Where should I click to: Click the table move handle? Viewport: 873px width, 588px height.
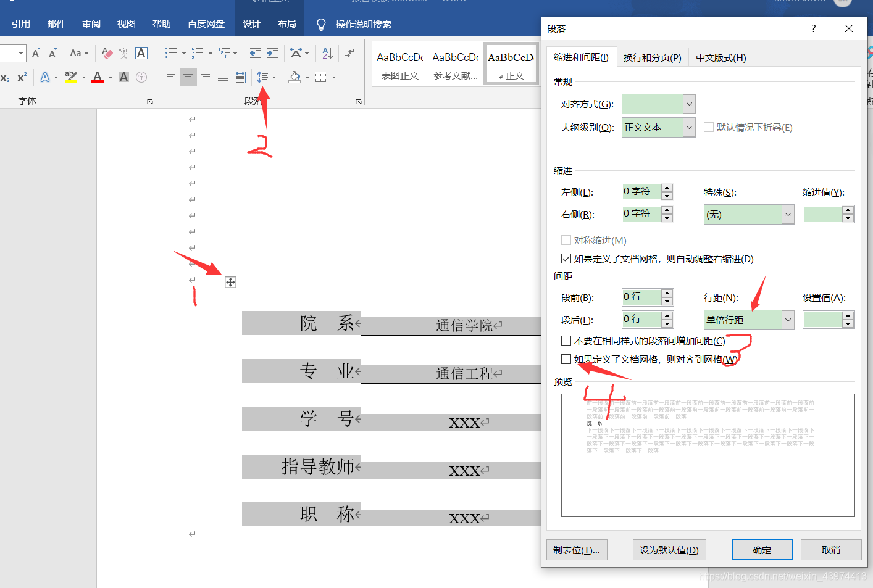(230, 282)
